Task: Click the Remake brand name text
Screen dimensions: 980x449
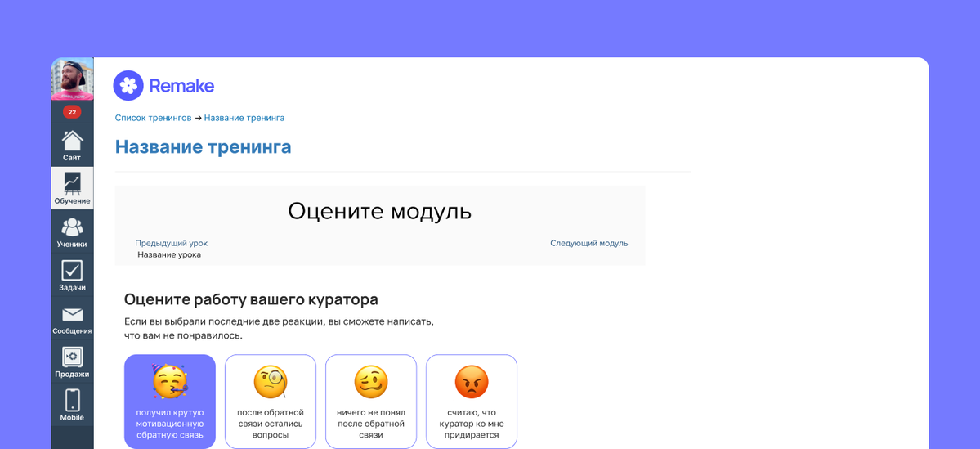Action: tap(182, 86)
